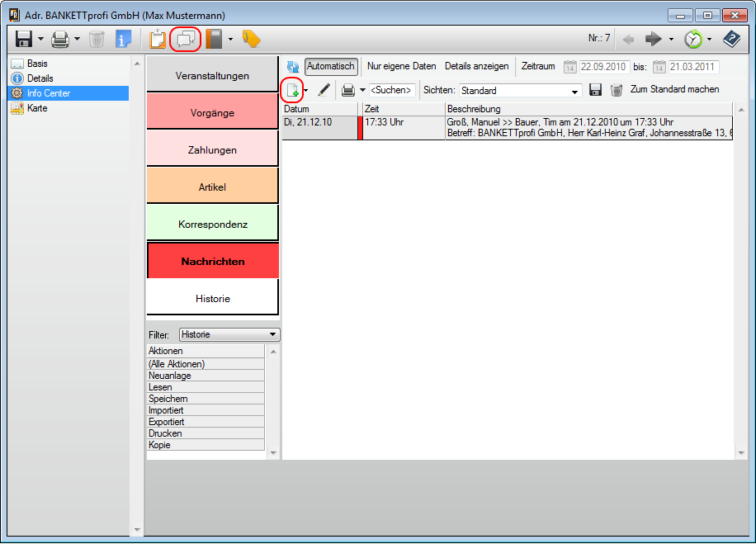Image resolution: width=756 pixels, height=544 pixels.
Task: Switch to the Nachrichten tab
Action: 213,261
